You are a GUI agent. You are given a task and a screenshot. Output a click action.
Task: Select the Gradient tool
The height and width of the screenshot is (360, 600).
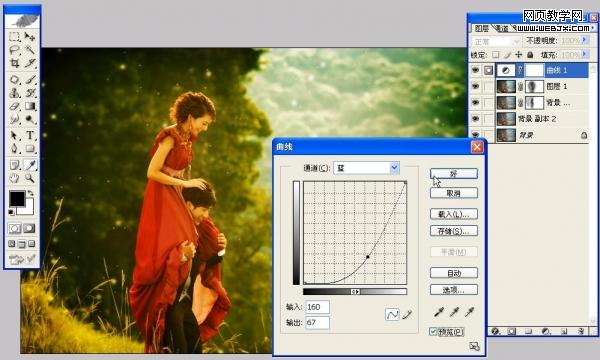29,106
